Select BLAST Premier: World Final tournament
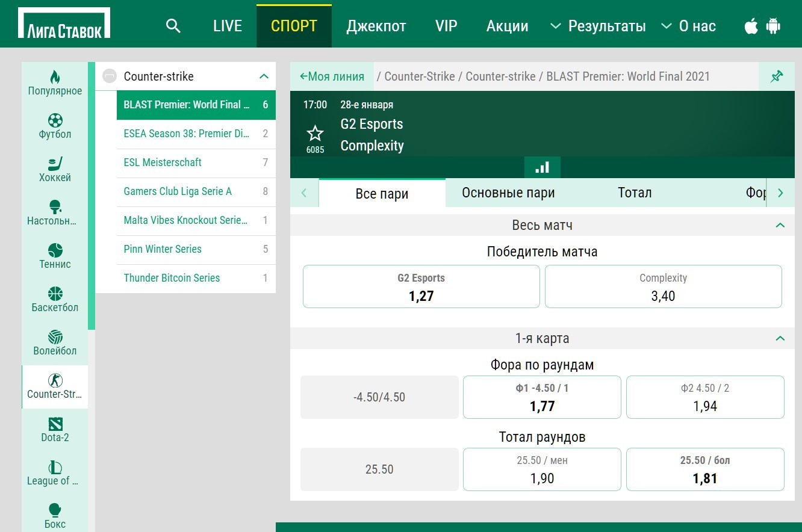 [x=196, y=105]
